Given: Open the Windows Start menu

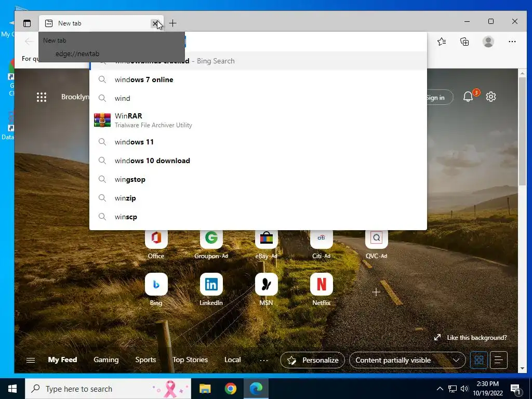Looking at the screenshot, I should [x=12, y=389].
